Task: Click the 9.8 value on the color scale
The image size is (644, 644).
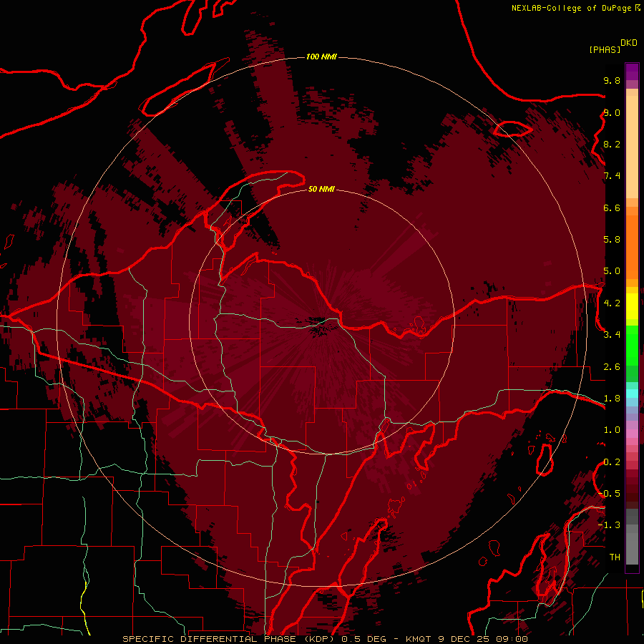Action: pos(612,80)
